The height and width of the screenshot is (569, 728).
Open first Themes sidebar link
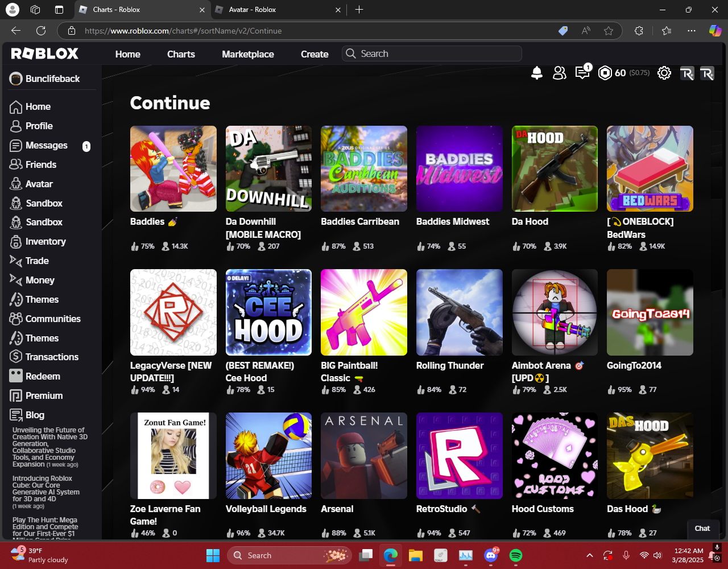(x=35, y=299)
